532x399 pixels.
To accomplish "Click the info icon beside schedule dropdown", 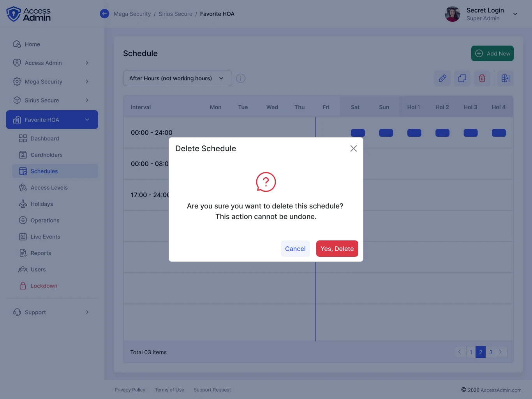I will click(241, 78).
